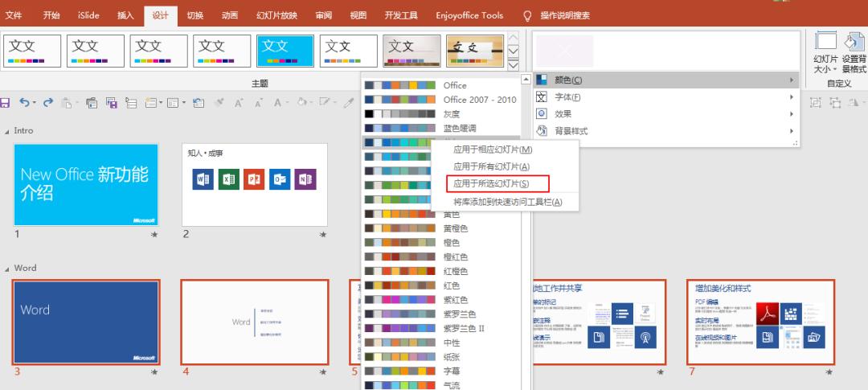
Task: Click the 背景样式 background styles icon
Action: tap(542, 131)
